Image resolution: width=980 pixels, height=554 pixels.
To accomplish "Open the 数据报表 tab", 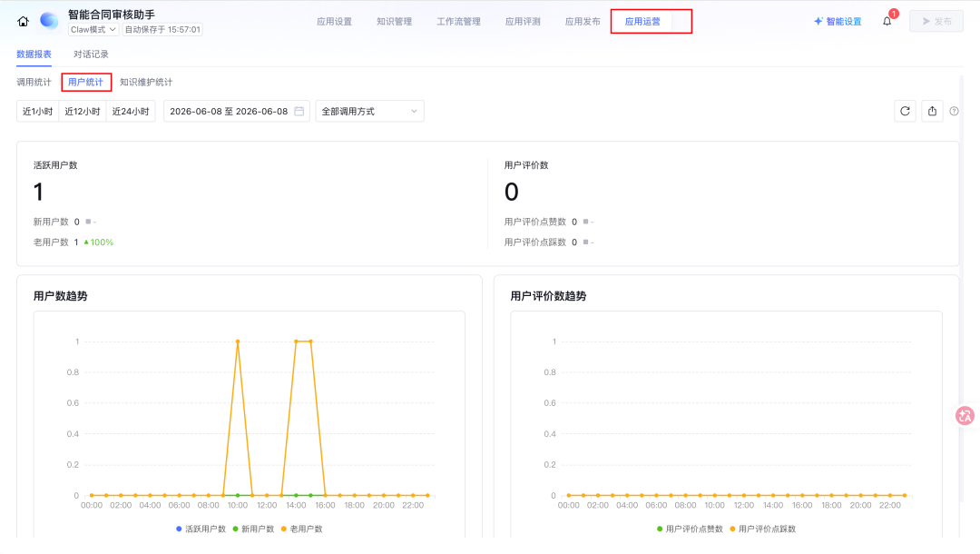I will click(x=34, y=54).
